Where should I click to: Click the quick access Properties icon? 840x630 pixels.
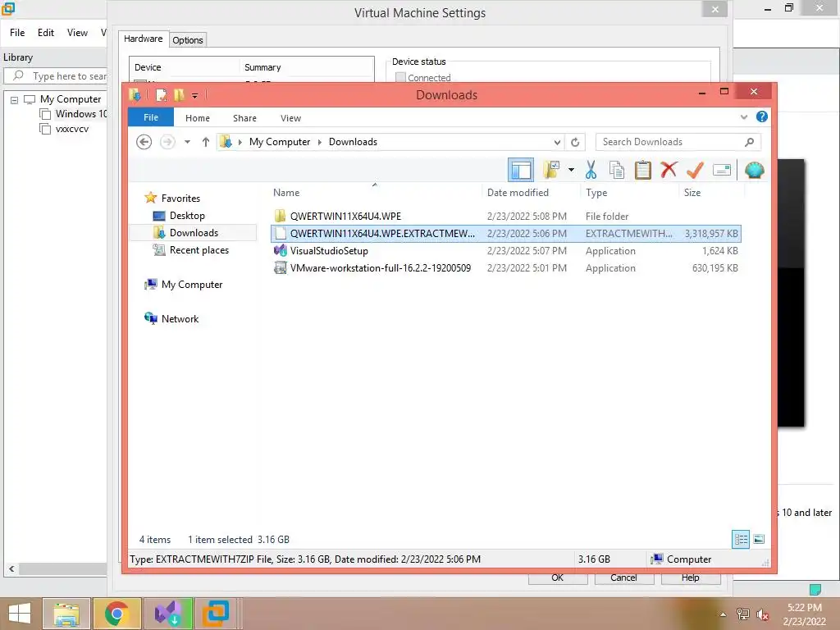point(161,95)
